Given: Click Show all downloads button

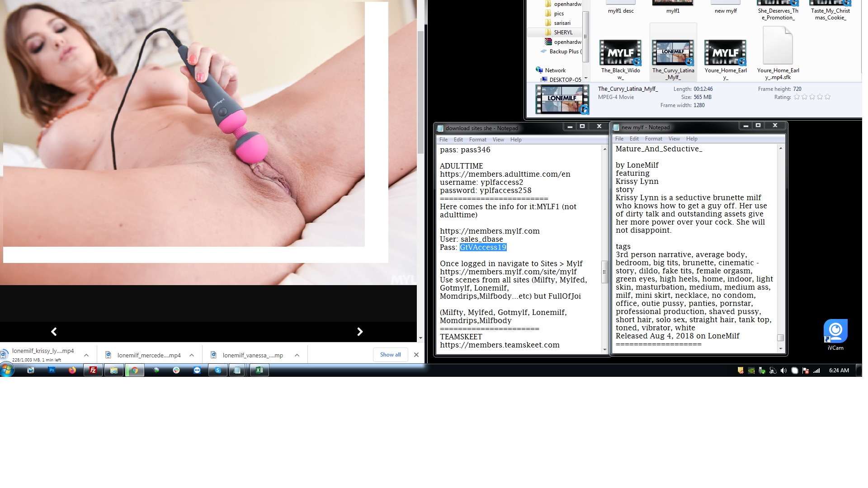Looking at the screenshot, I should pyautogui.click(x=390, y=355).
